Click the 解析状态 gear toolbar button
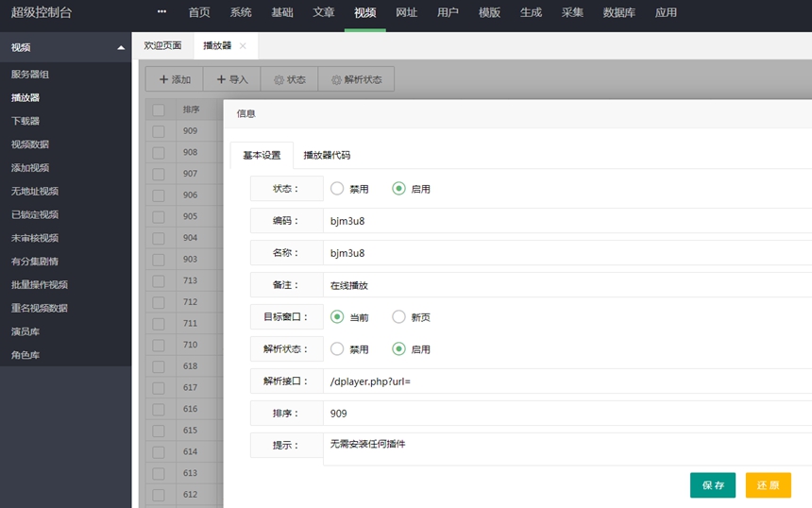The image size is (812, 508). click(356, 80)
